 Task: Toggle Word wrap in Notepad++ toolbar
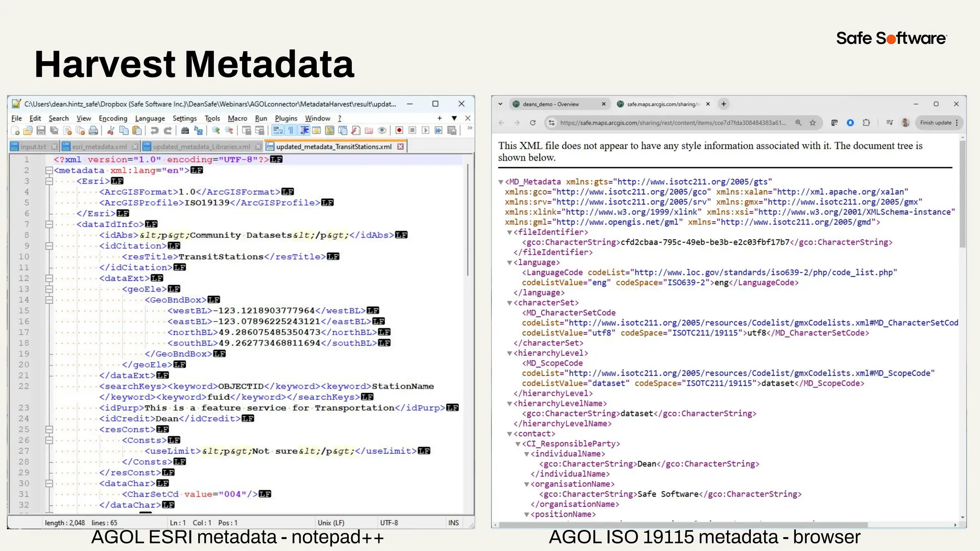coord(278,131)
